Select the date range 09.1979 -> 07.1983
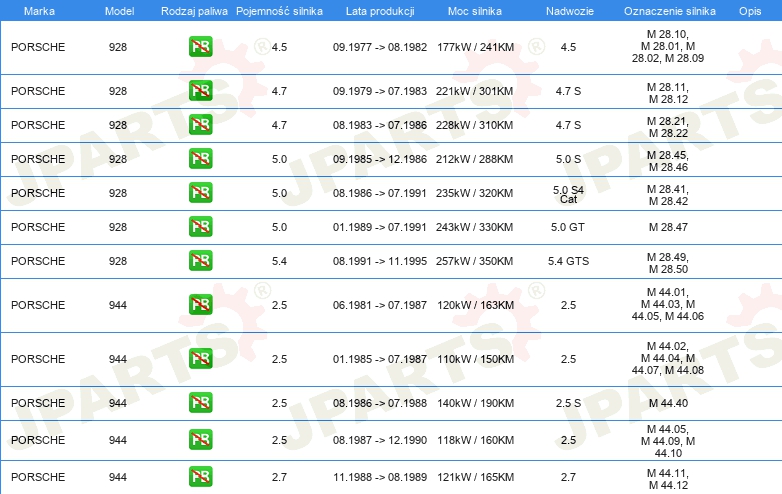Screen dimensions: 782x494 pyautogui.click(x=380, y=91)
